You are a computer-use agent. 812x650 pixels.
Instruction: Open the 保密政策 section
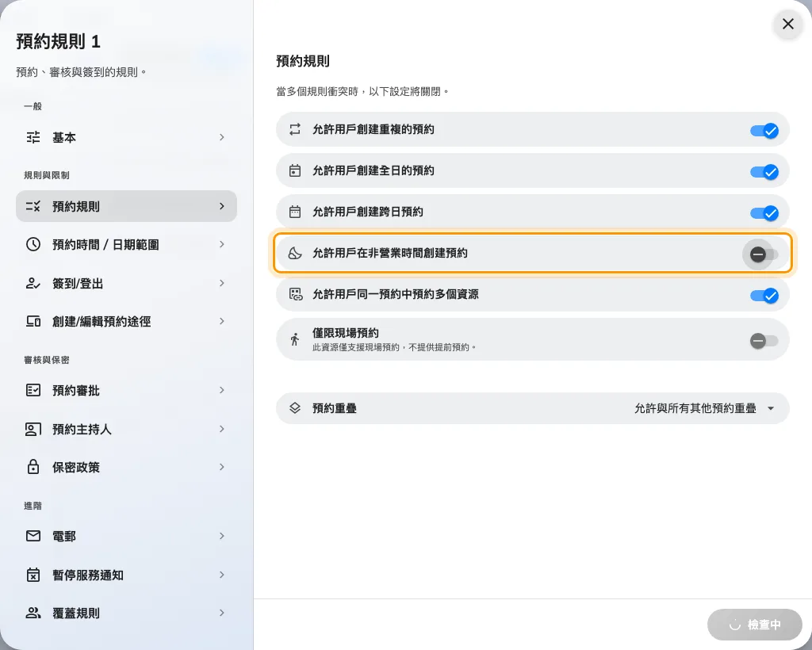pos(126,467)
